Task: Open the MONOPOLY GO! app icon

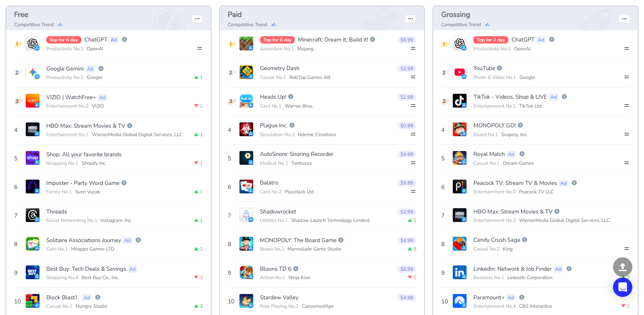Action: [x=460, y=129]
